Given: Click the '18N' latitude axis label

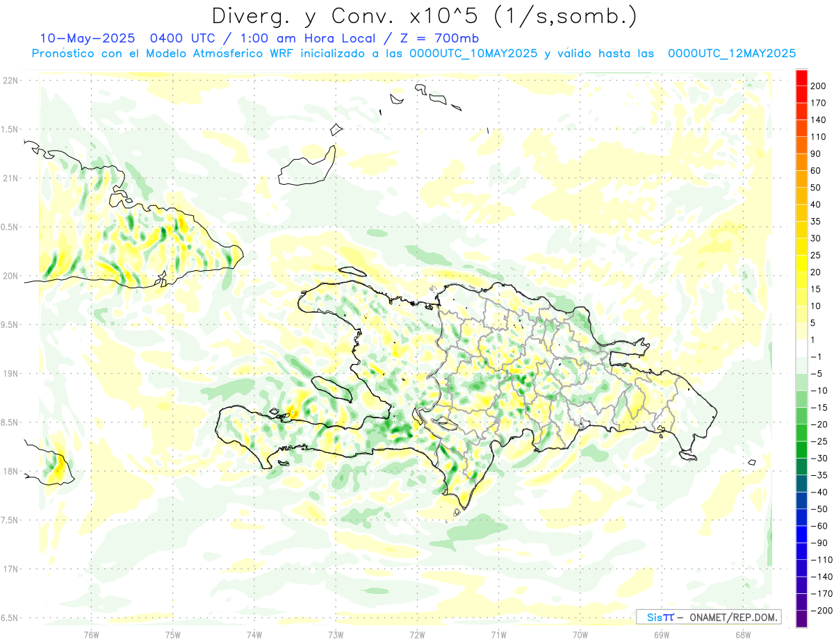Looking at the screenshot, I should tap(10, 471).
